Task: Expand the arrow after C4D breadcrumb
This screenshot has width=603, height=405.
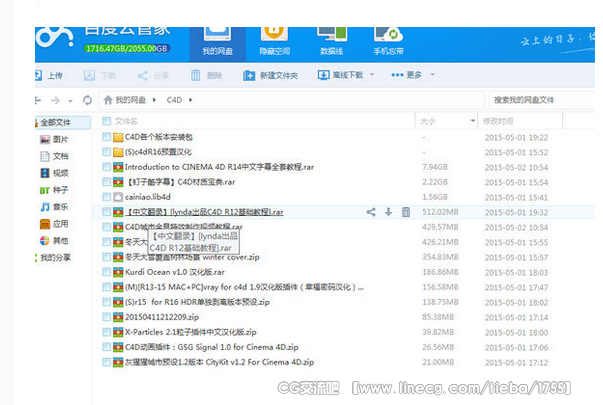Action: click(190, 100)
